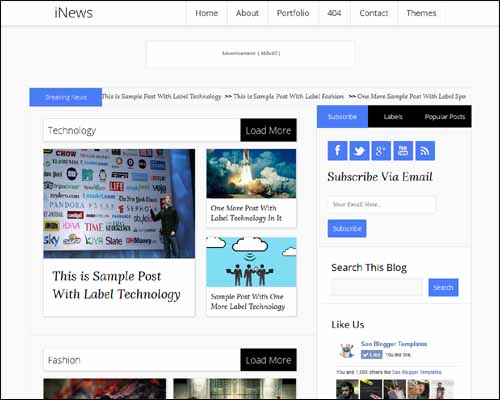
Task: Open Sample Post With One More Label Technology
Action: point(248,301)
